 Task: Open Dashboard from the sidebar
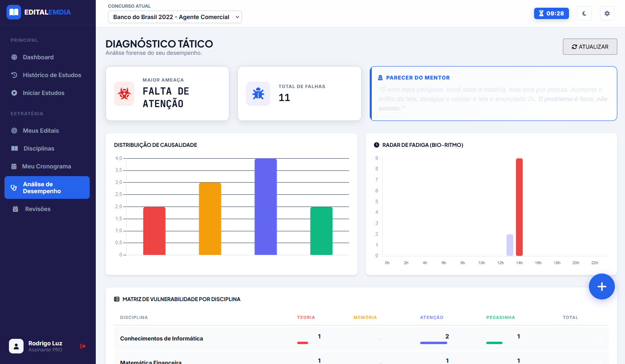click(38, 57)
